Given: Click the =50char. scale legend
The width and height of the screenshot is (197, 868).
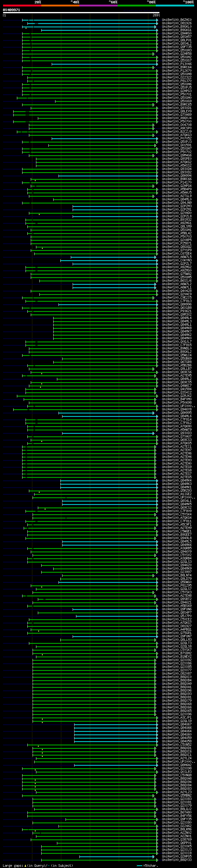Looking at the screenshot, I should coord(147,865).
